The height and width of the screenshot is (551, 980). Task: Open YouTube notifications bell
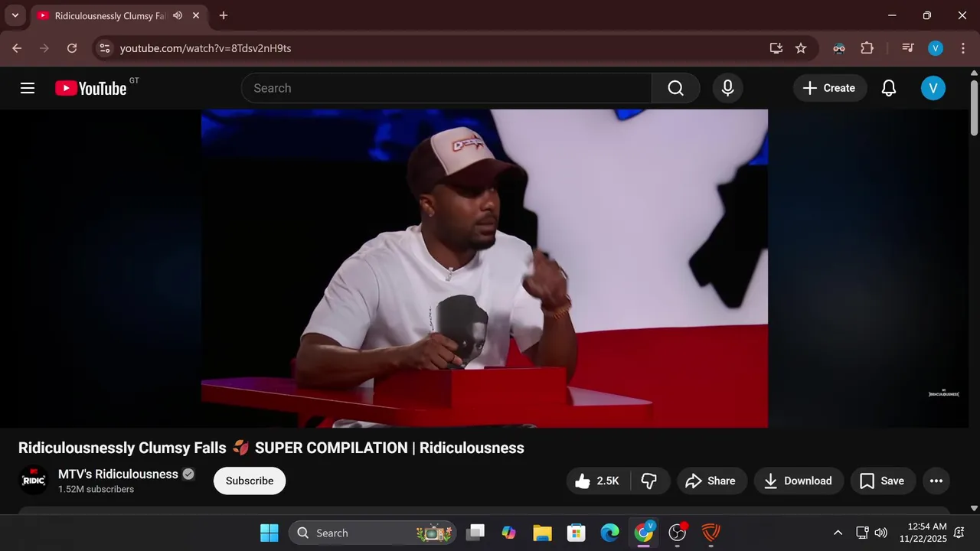[889, 88]
